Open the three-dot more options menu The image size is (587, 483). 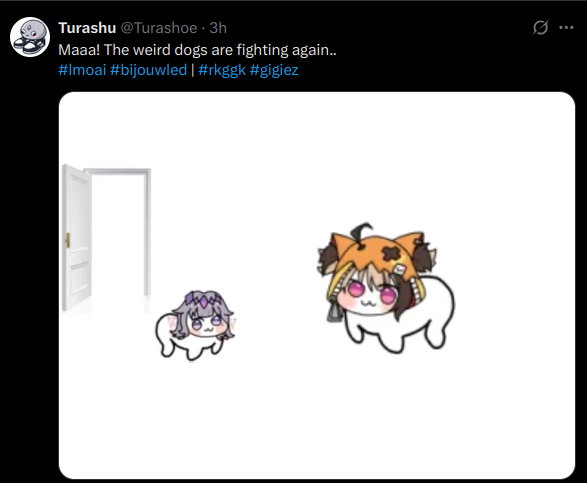pos(566,27)
